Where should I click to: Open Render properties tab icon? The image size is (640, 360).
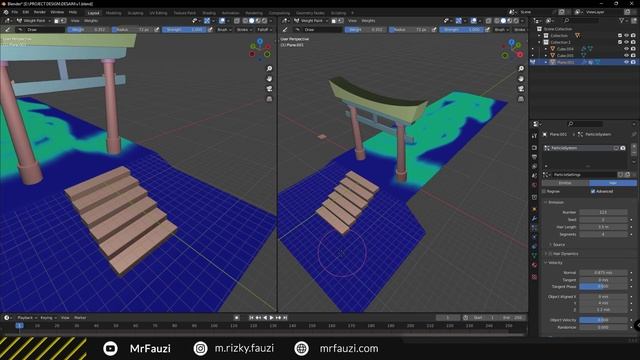pyautogui.click(x=534, y=147)
